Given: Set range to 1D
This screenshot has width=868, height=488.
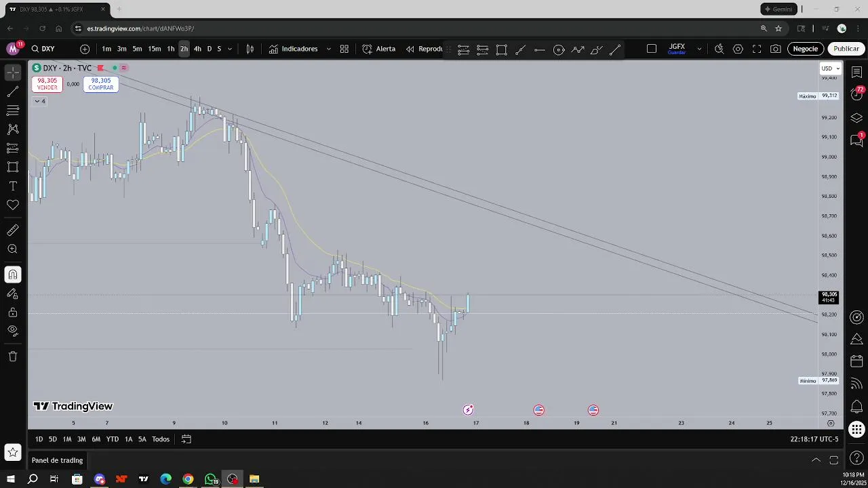Looking at the screenshot, I should (39, 439).
